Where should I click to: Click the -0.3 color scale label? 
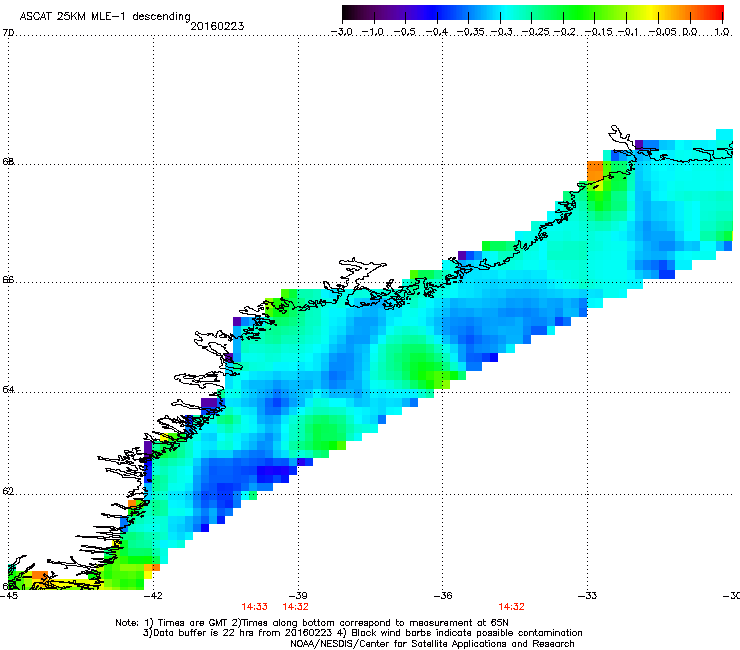(x=502, y=32)
